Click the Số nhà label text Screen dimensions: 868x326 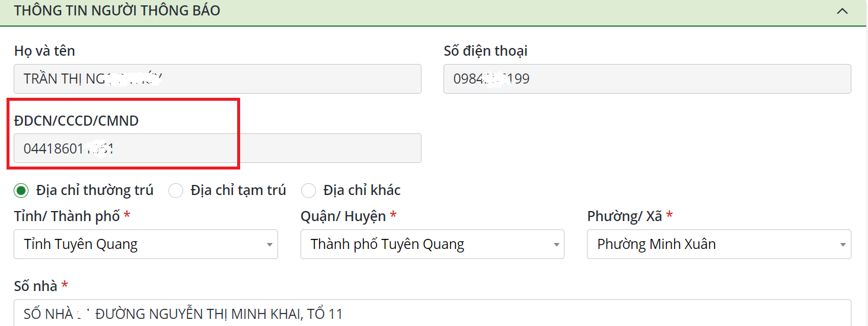click(36, 286)
